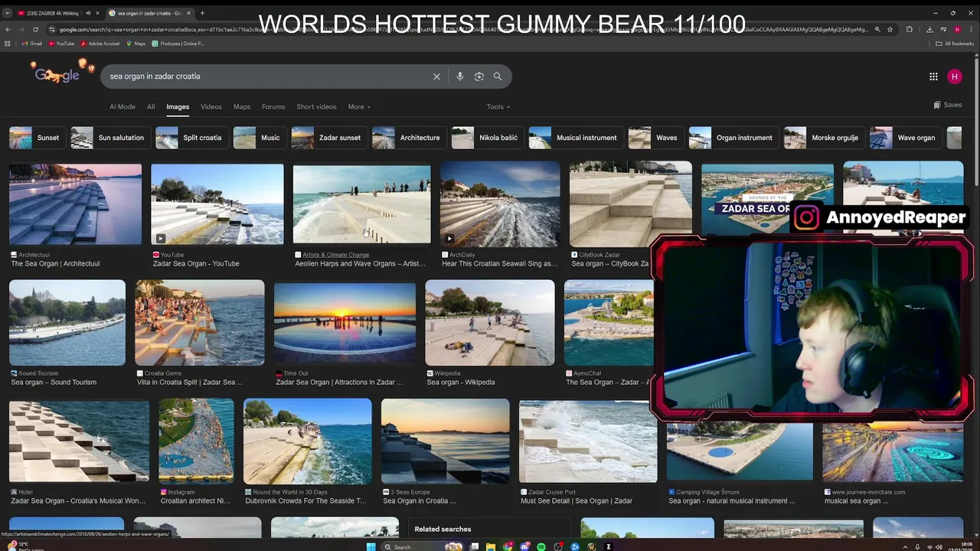Expand the Tools dropdown
The height and width of the screenshot is (551, 980).
point(498,107)
